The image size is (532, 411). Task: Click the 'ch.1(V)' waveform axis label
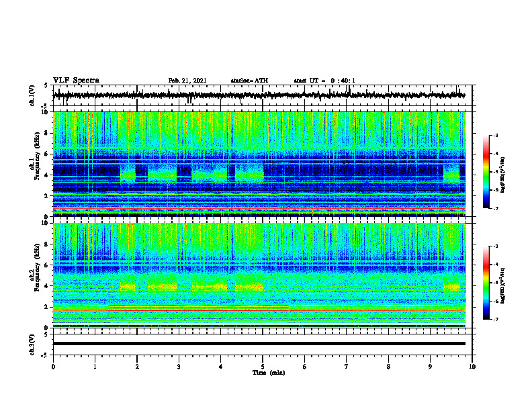pyautogui.click(x=32, y=95)
